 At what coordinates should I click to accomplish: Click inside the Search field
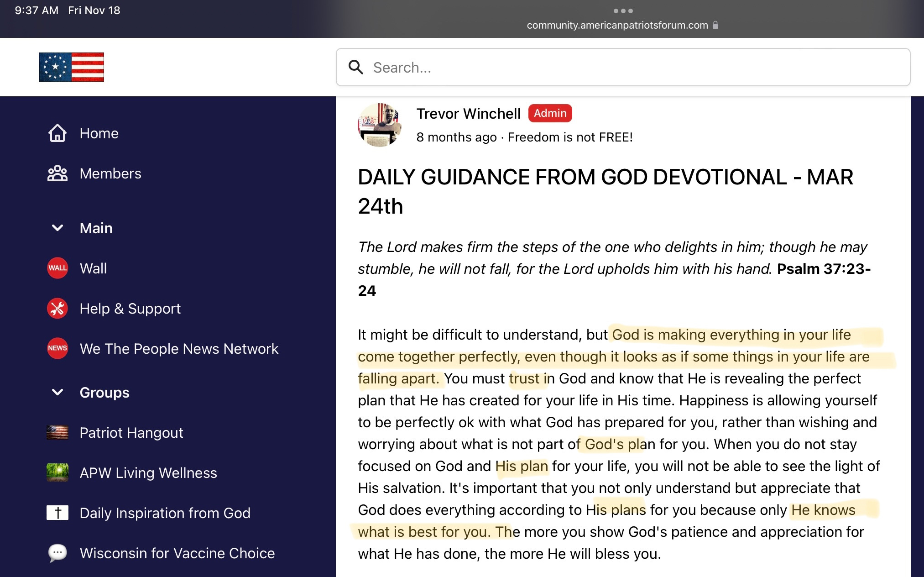pyautogui.click(x=623, y=67)
